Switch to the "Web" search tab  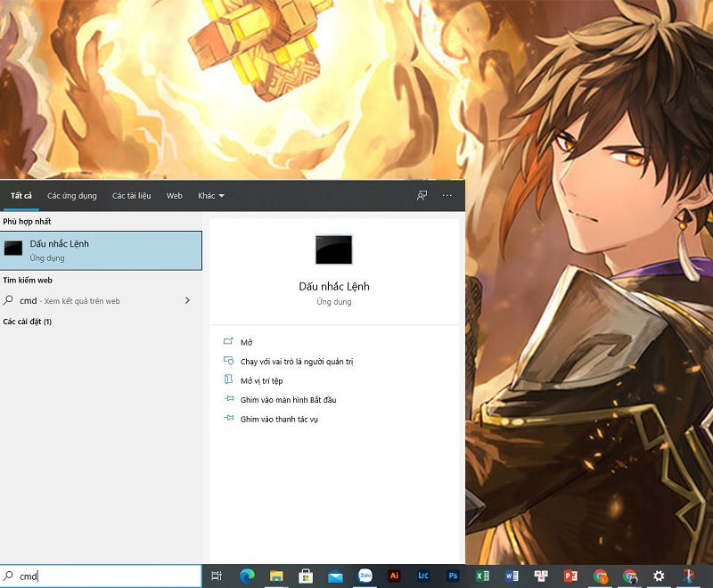tap(174, 196)
